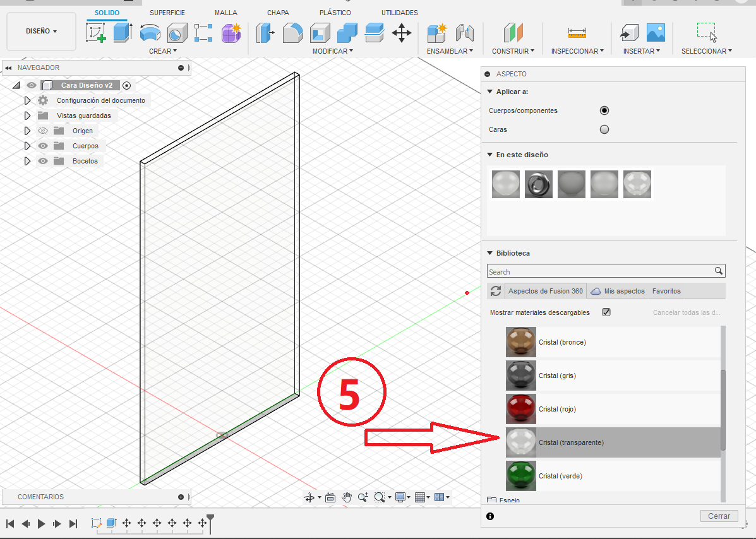
Task: Select the Caras radio button
Action: [604, 129]
